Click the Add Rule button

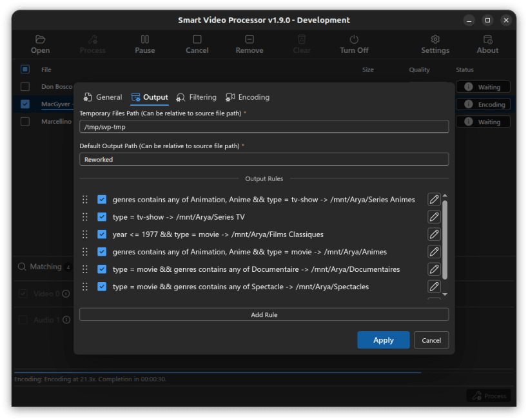[x=264, y=314]
